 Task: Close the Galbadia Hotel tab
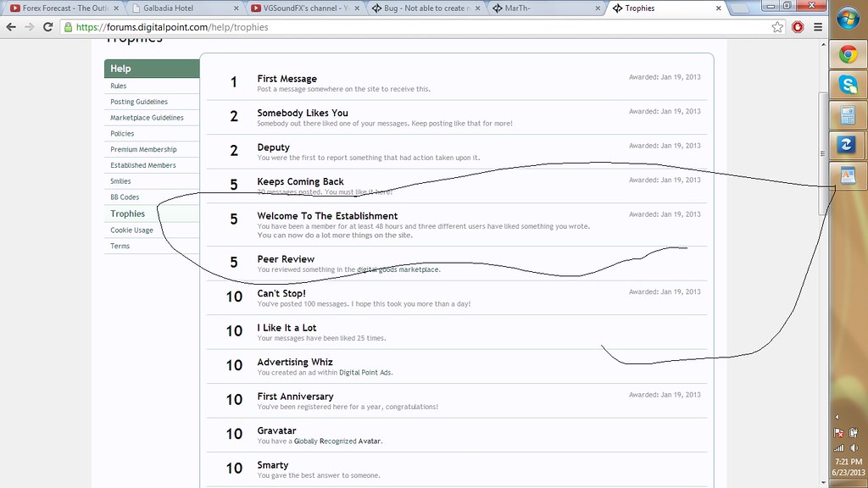[236, 8]
